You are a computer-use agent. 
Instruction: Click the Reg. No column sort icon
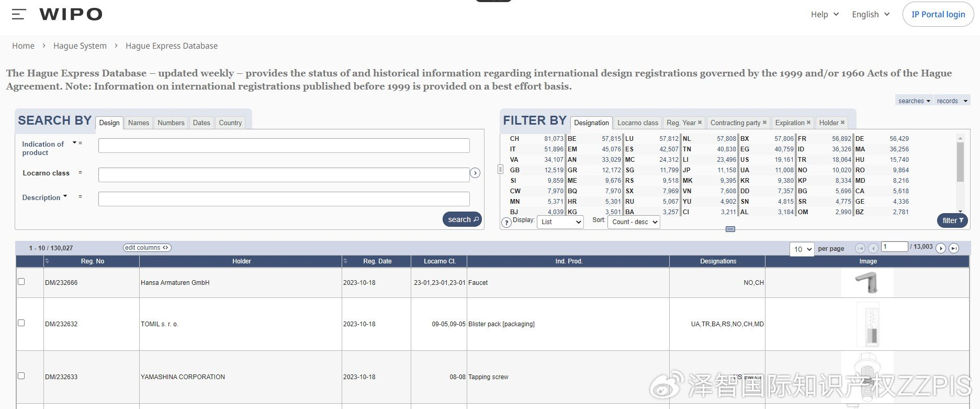point(47,261)
